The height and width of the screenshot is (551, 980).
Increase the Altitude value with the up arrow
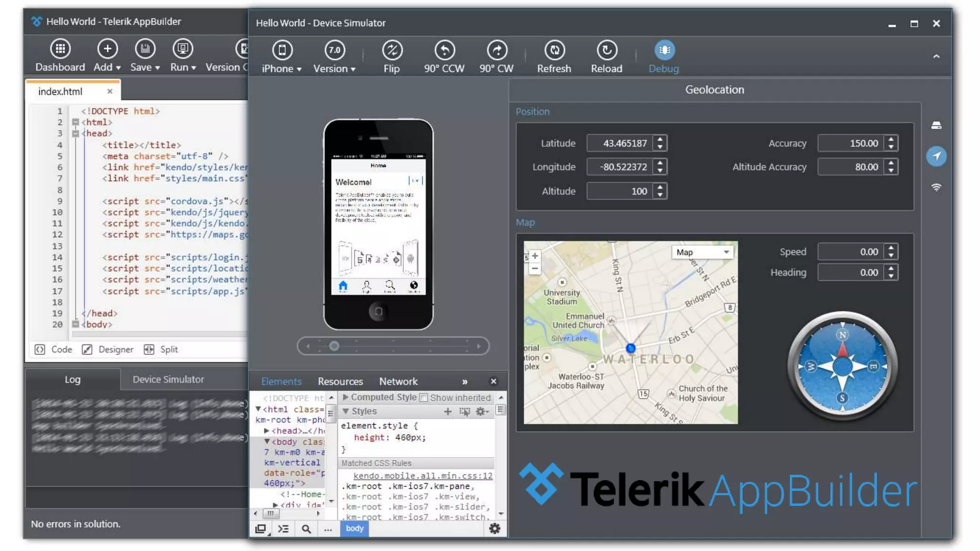click(660, 187)
